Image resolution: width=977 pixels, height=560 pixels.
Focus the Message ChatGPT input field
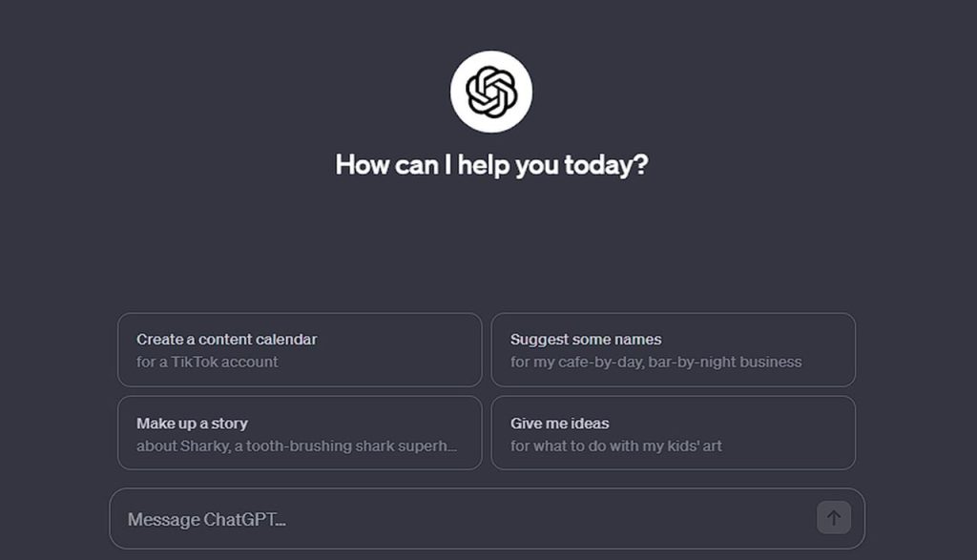pos(468,519)
